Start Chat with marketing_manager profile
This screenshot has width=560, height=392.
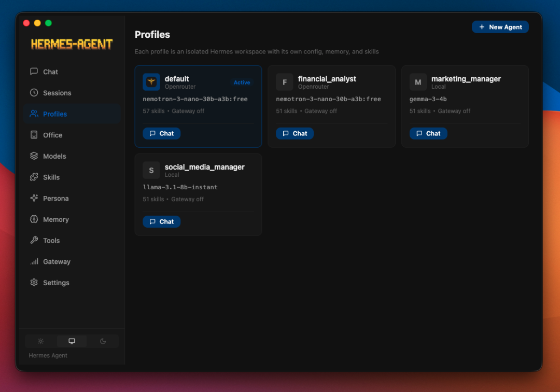click(x=428, y=133)
